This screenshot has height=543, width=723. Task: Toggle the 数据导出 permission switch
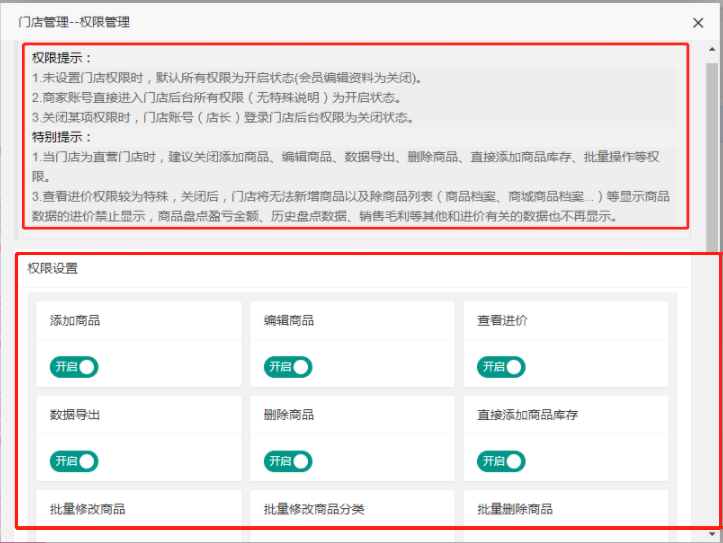[74, 461]
